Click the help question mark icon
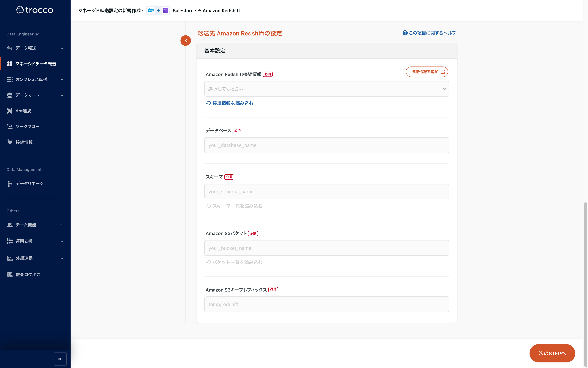The width and height of the screenshot is (588, 368). pyautogui.click(x=405, y=33)
